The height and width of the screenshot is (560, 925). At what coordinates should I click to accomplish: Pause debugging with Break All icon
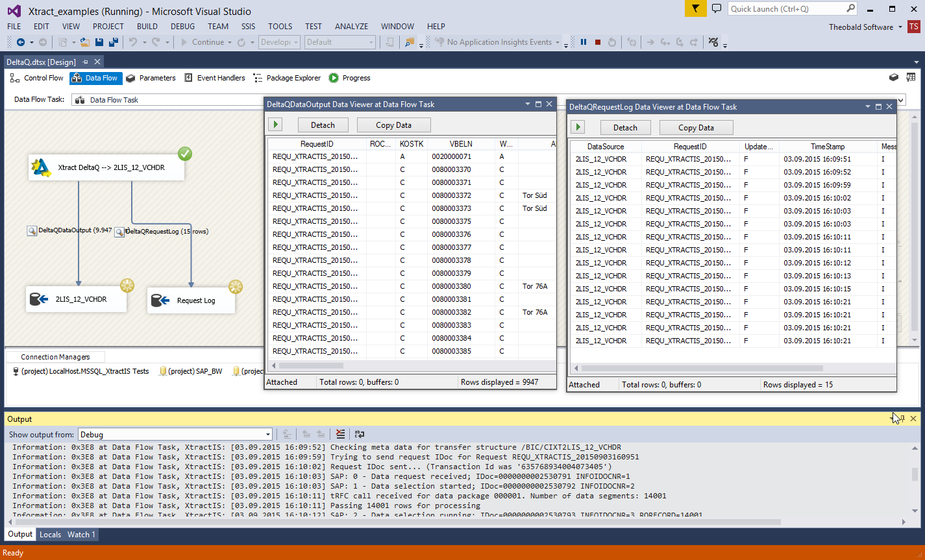coord(584,42)
